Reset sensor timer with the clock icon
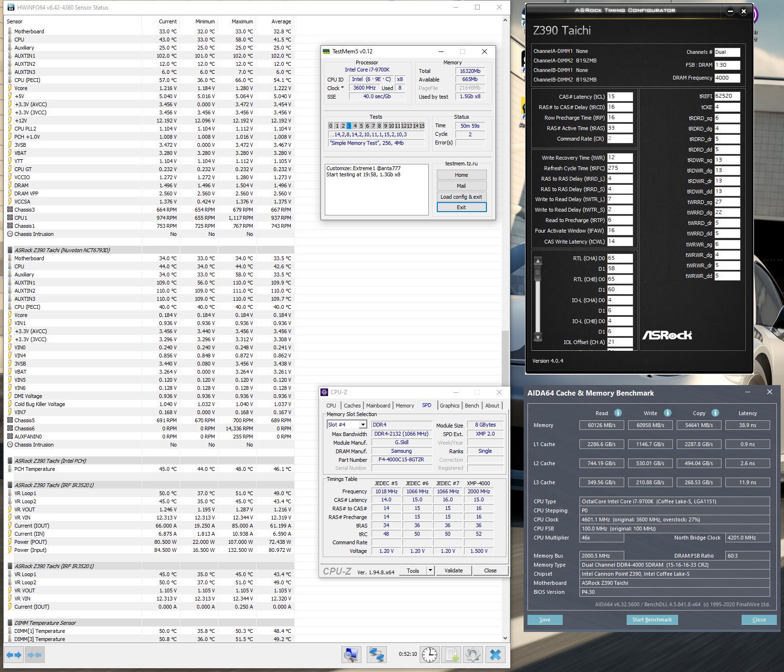This screenshot has width=784, height=672. pos(430,654)
